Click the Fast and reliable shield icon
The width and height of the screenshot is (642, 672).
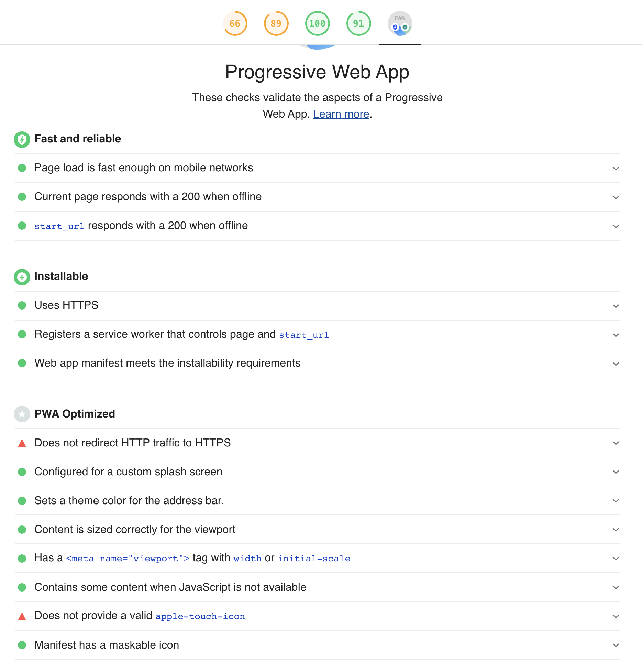(x=22, y=139)
